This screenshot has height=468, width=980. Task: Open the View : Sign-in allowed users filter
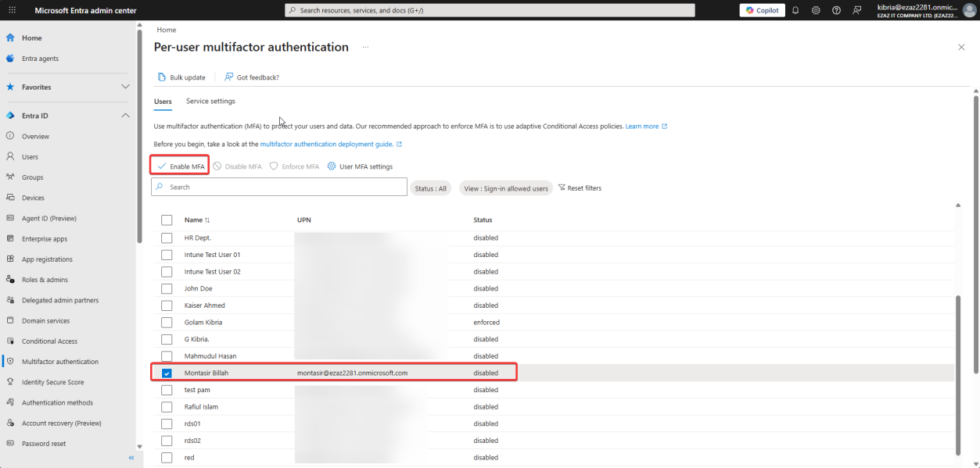506,188
